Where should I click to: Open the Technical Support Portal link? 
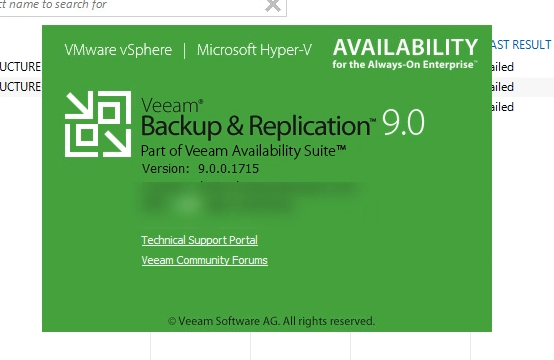click(199, 240)
